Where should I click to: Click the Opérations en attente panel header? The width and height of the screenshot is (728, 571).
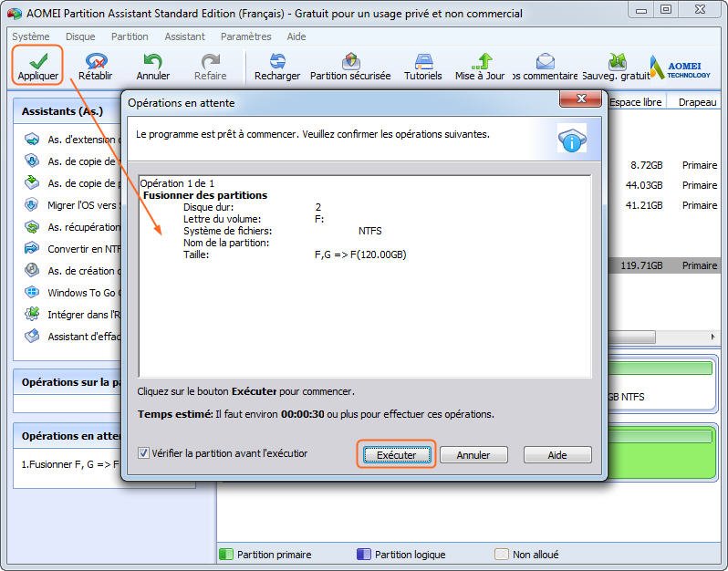click(68, 436)
